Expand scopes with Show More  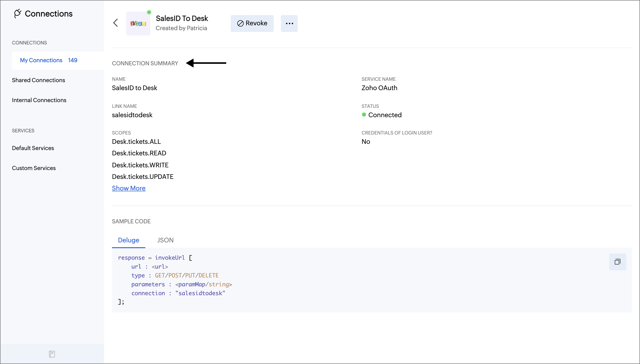(x=128, y=188)
